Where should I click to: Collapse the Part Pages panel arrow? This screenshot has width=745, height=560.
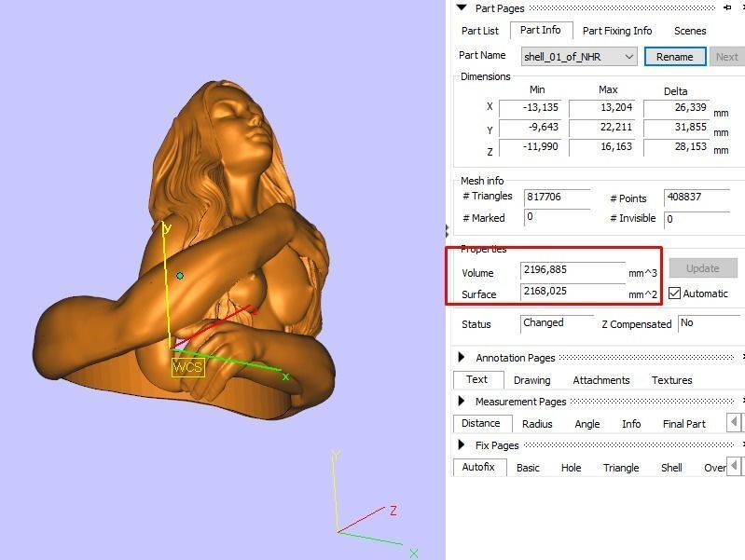coord(462,7)
